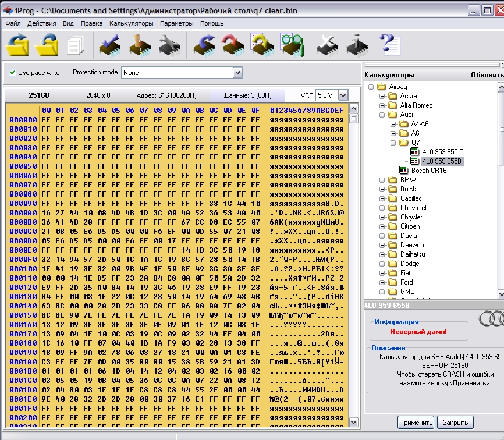The width and height of the screenshot is (504, 440).
Task: Click the save file folder toolbar icon
Action: [x=47, y=45]
